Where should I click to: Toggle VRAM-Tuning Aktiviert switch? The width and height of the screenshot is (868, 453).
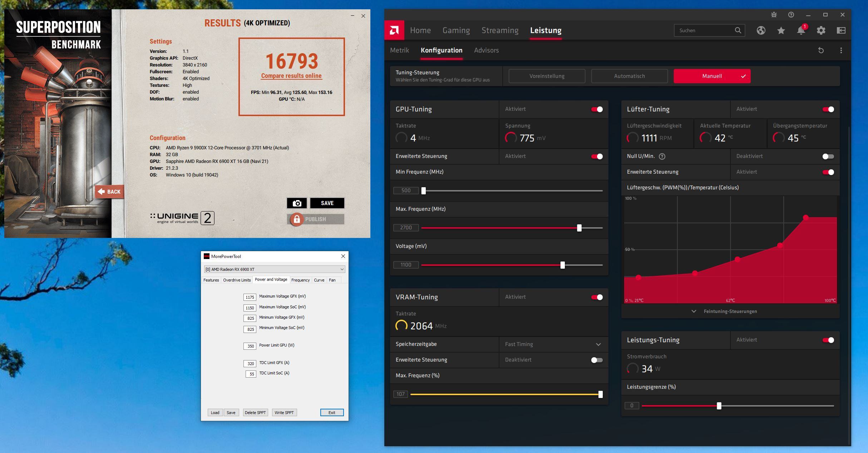[597, 297]
